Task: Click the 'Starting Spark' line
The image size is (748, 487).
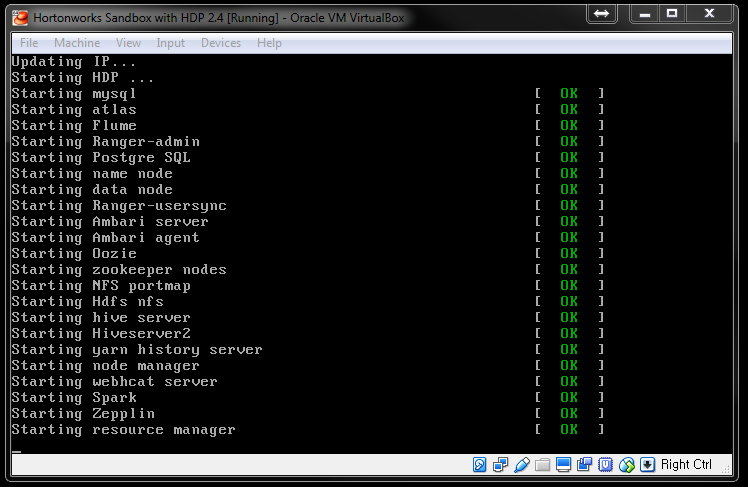Action: coord(74,398)
